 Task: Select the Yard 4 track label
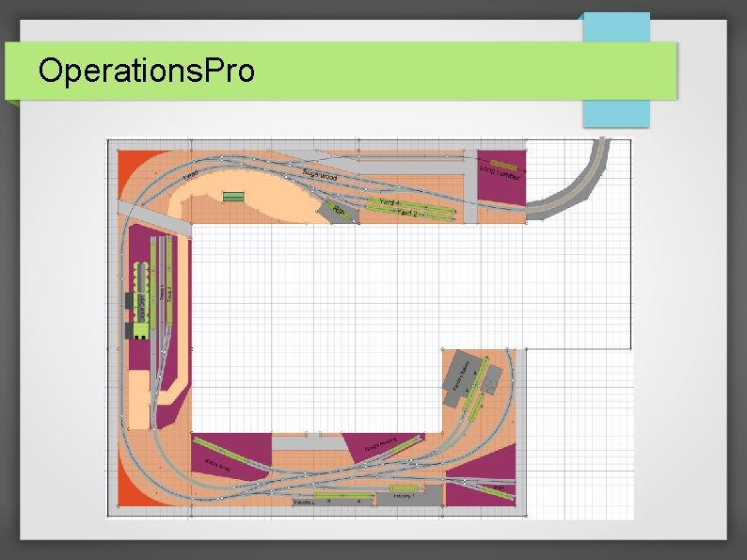point(389,202)
